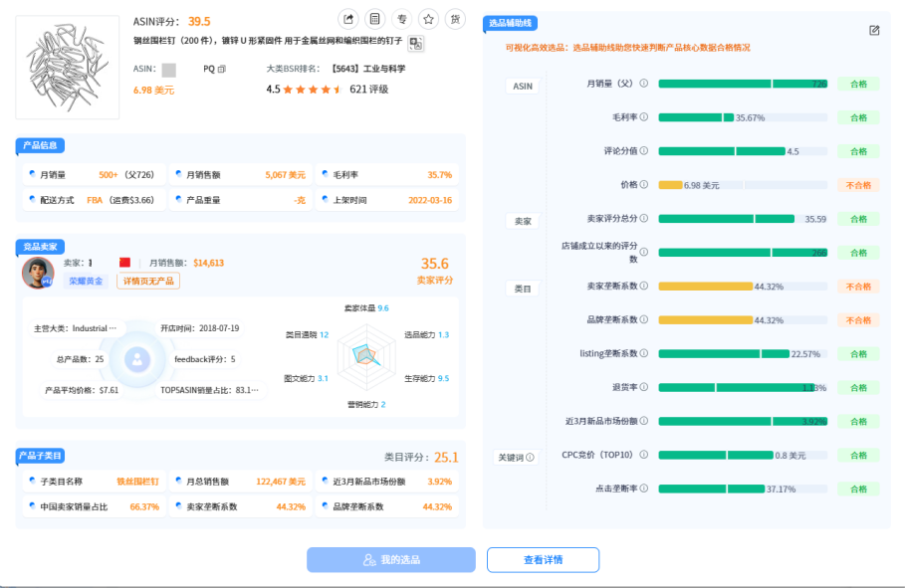
Task: Click the patent check (专) icon
Action: (402, 18)
